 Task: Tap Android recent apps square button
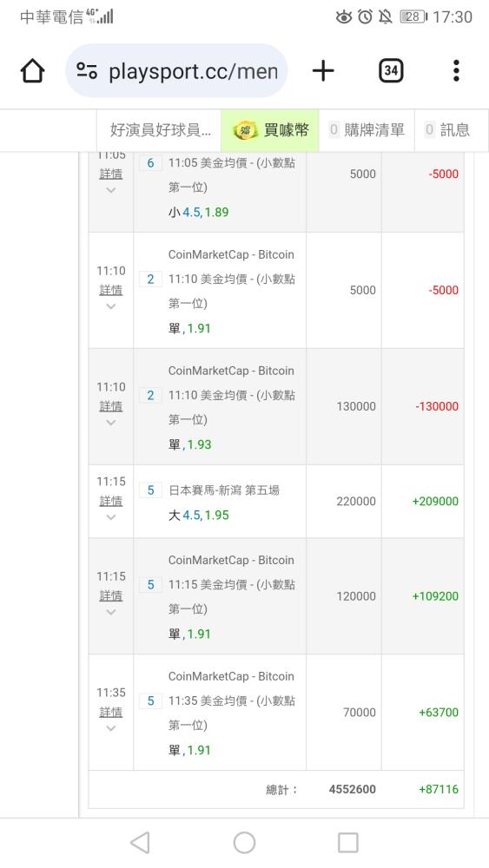tap(347, 843)
